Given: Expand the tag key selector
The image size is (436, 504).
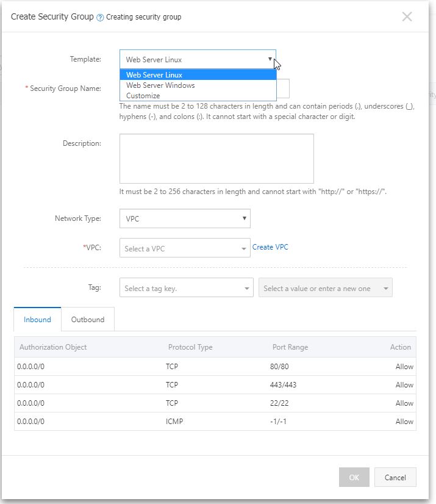Looking at the screenshot, I should 246,287.
